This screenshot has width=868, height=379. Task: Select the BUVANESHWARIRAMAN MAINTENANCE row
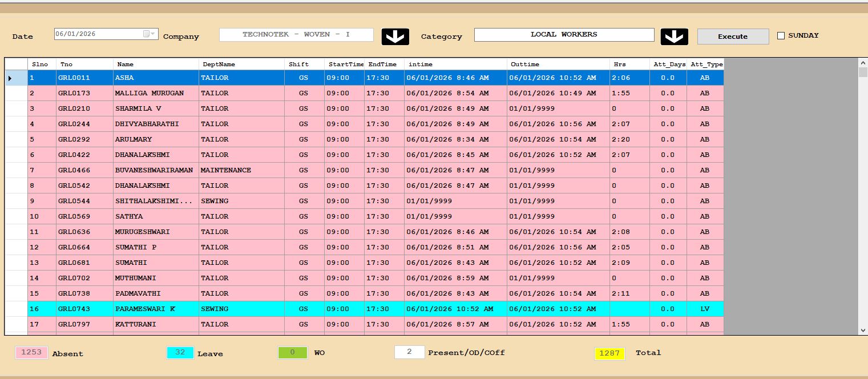154,170
